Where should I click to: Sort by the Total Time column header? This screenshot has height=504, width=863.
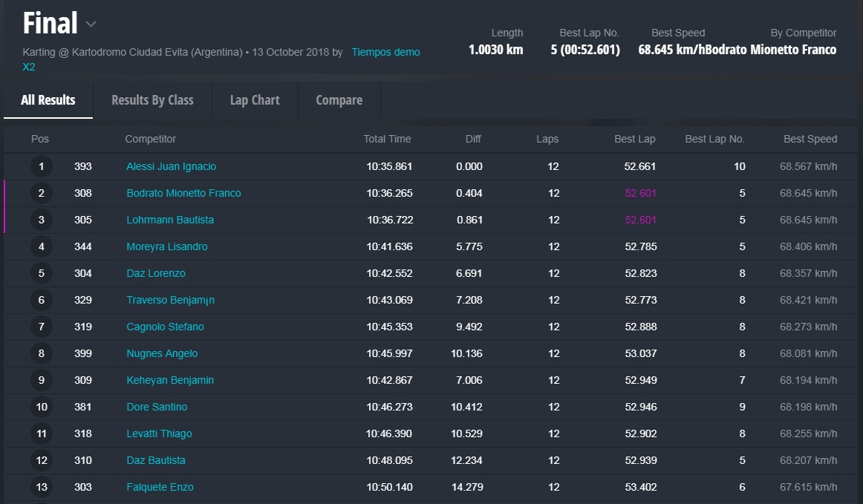pyautogui.click(x=387, y=140)
